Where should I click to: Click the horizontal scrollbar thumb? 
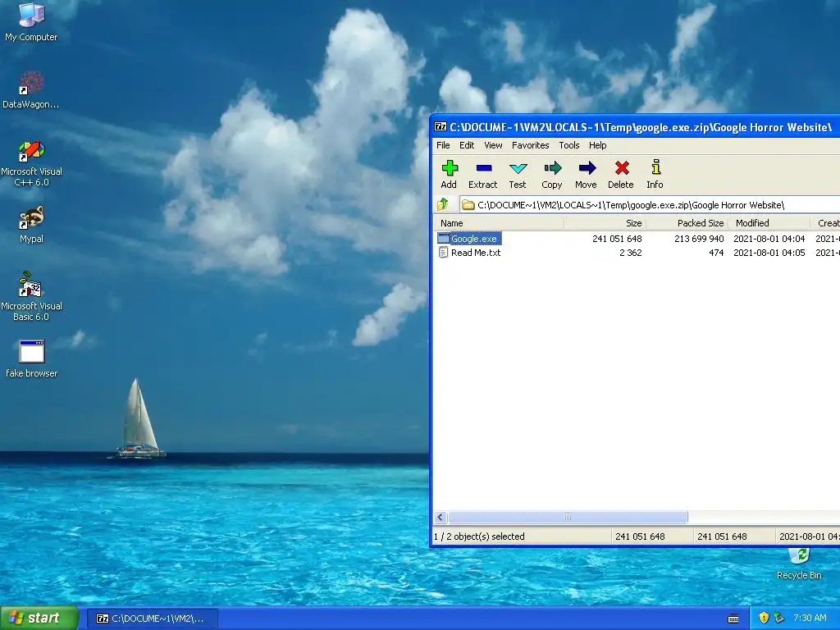(568, 517)
